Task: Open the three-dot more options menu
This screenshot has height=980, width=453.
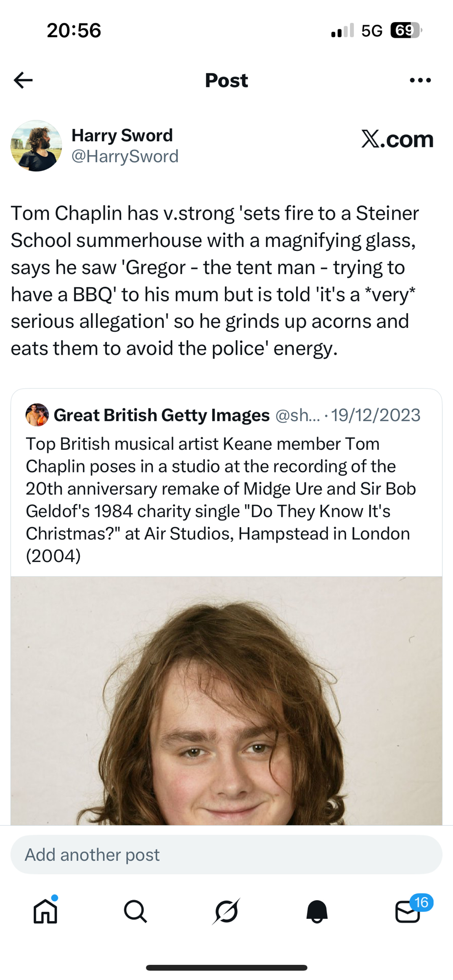Action: coord(420,80)
